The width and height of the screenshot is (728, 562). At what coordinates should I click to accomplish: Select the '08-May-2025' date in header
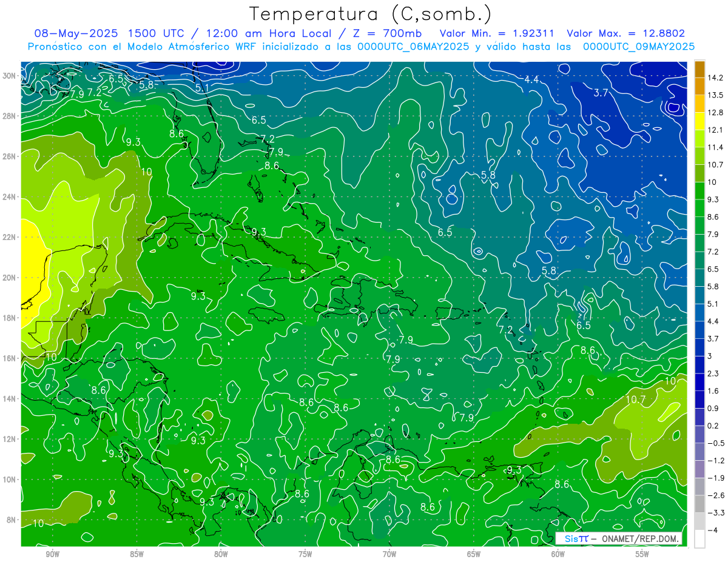point(77,33)
